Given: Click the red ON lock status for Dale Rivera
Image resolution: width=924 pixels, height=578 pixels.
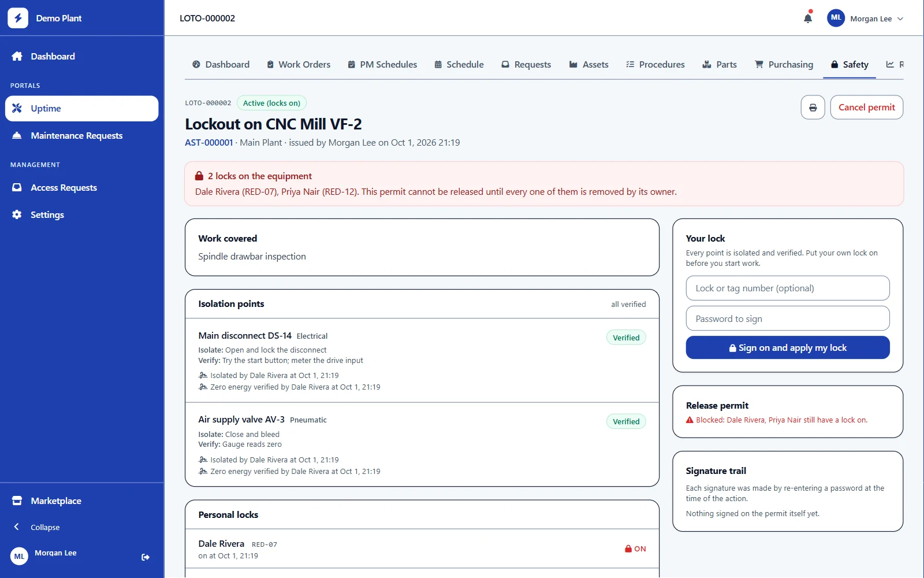Looking at the screenshot, I should click(x=635, y=549).
